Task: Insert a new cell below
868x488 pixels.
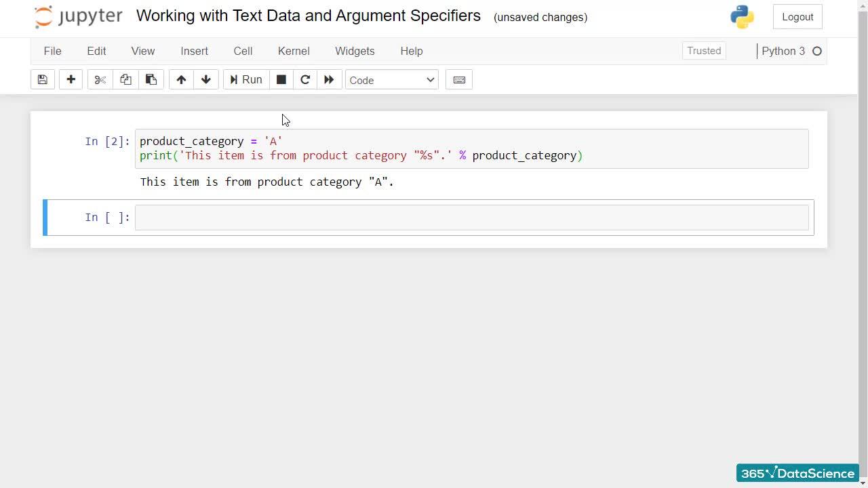Action: pyautogui.click(x=71, y=80)
